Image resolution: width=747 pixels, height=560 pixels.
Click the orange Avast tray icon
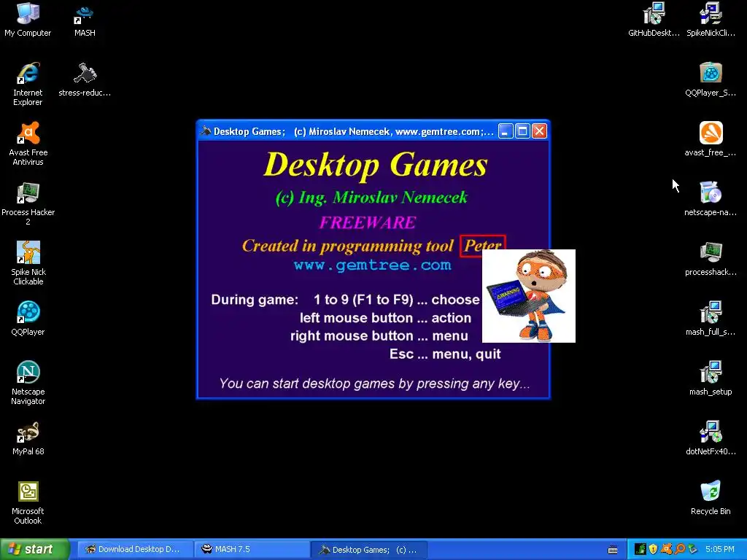point(666,550)
